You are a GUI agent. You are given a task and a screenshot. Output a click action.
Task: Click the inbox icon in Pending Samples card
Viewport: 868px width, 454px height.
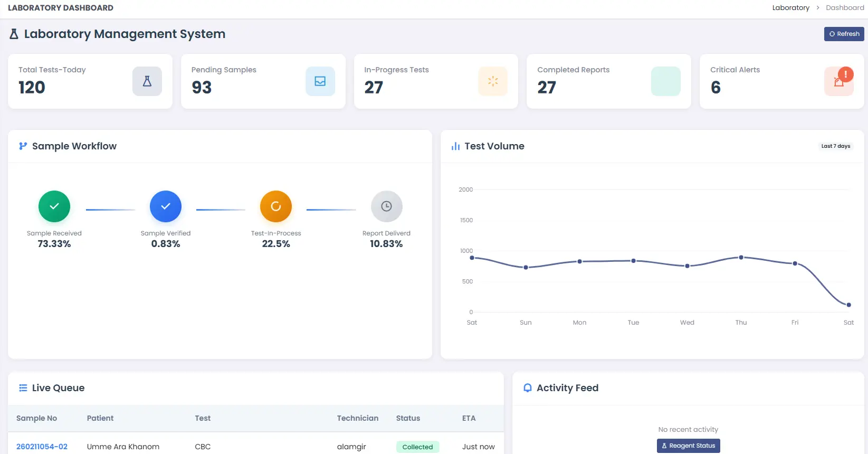[x=320, y=81]
